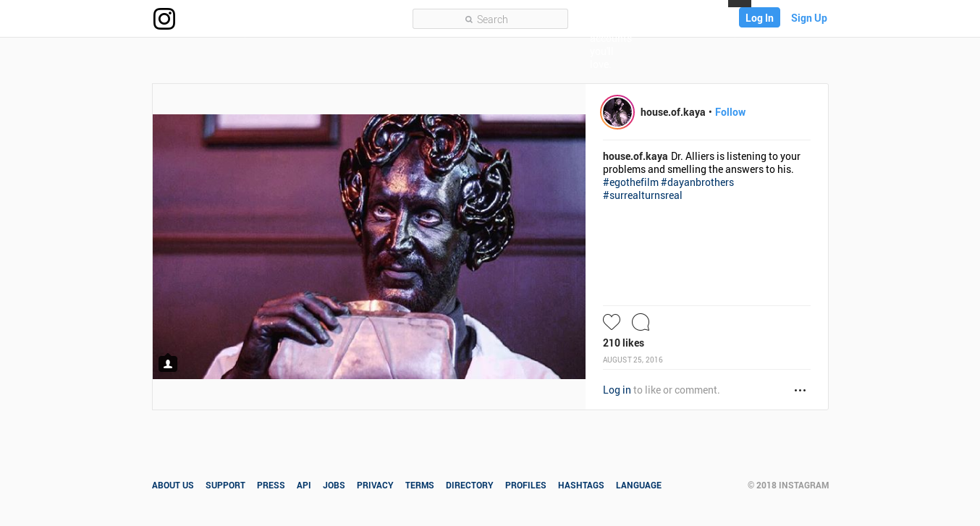
Task: Open the three-dot more options menu
Action: click(800, 390)
